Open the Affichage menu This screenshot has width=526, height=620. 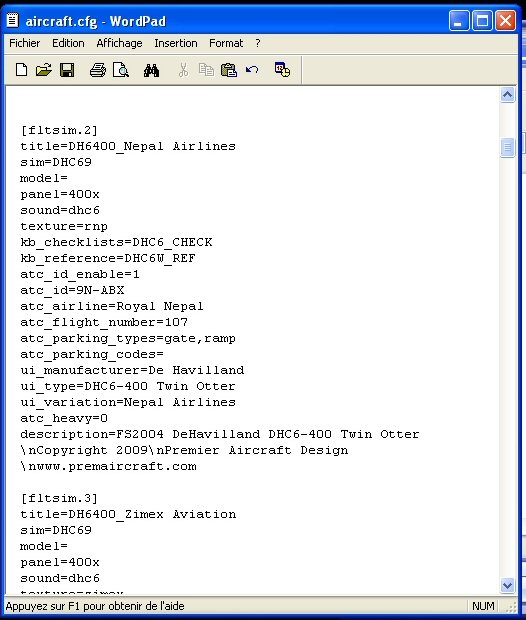click(119, 43)
